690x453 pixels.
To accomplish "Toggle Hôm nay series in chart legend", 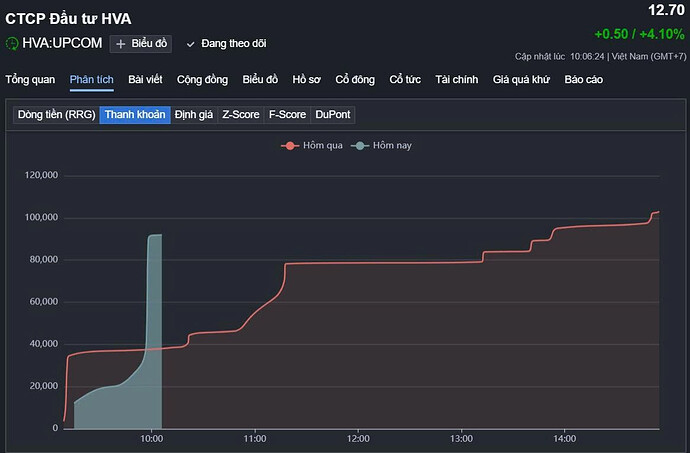I will coord(383,145).
